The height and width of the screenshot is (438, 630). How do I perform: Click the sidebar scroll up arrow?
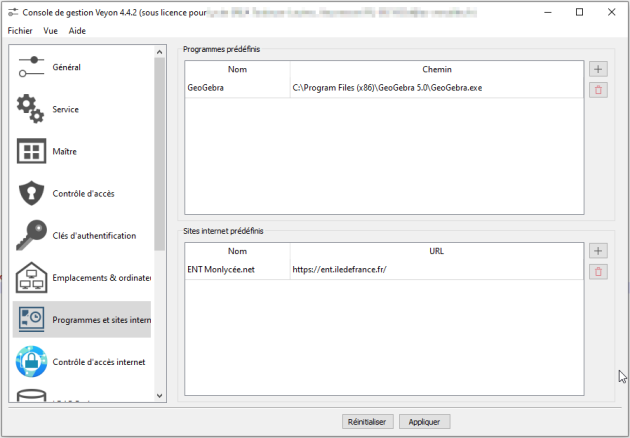pyautogui.click(x=160, y=52)
